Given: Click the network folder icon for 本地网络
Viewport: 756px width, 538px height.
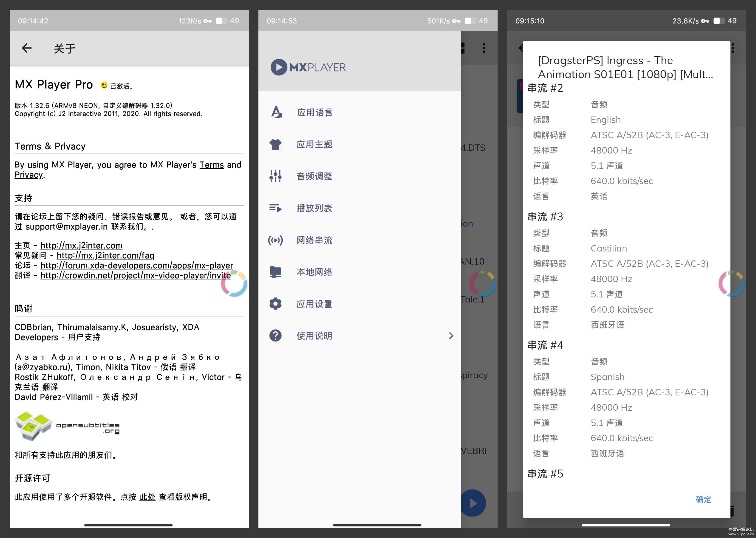Looking at the screenshot, I should (275, 272).
